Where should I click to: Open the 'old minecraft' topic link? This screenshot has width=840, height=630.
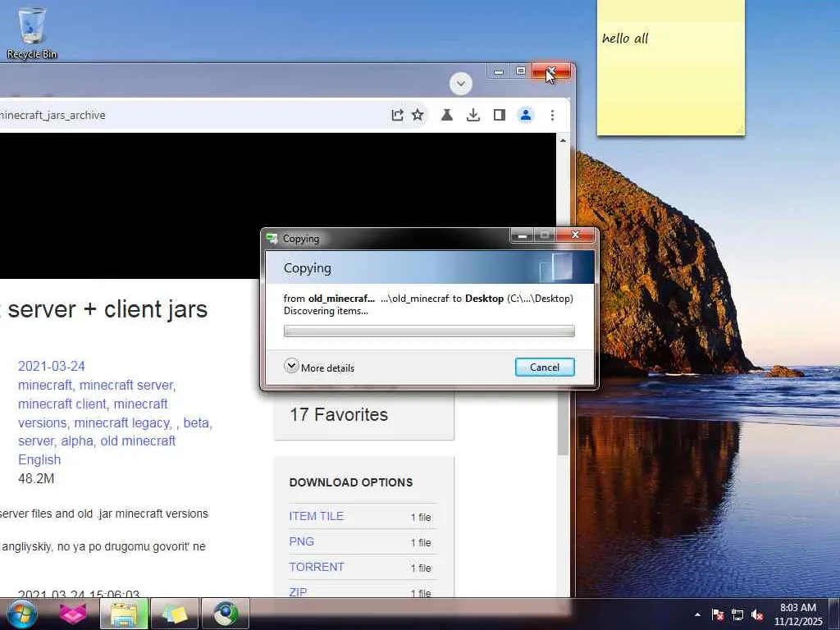point(138,441)
